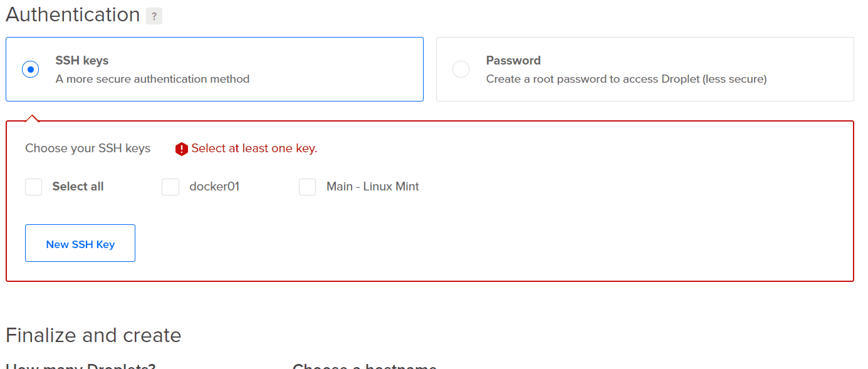This screenshot has height=369, width=868.
Task: Select the SSH keys radio button
Action: (x=30, y=69)
